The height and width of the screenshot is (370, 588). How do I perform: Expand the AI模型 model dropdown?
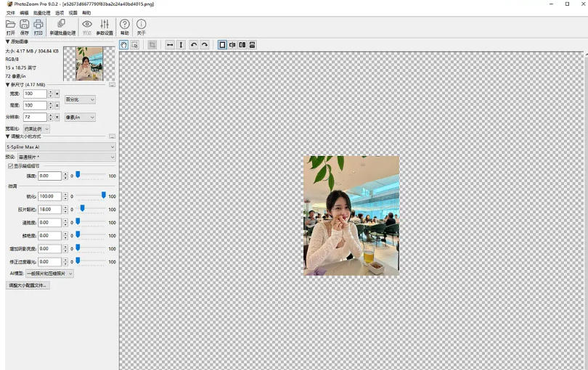49,274
